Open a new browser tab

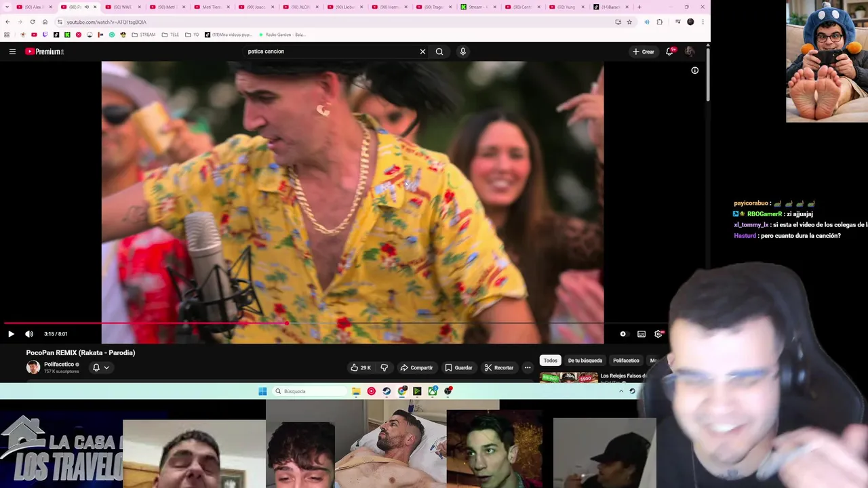639,7
